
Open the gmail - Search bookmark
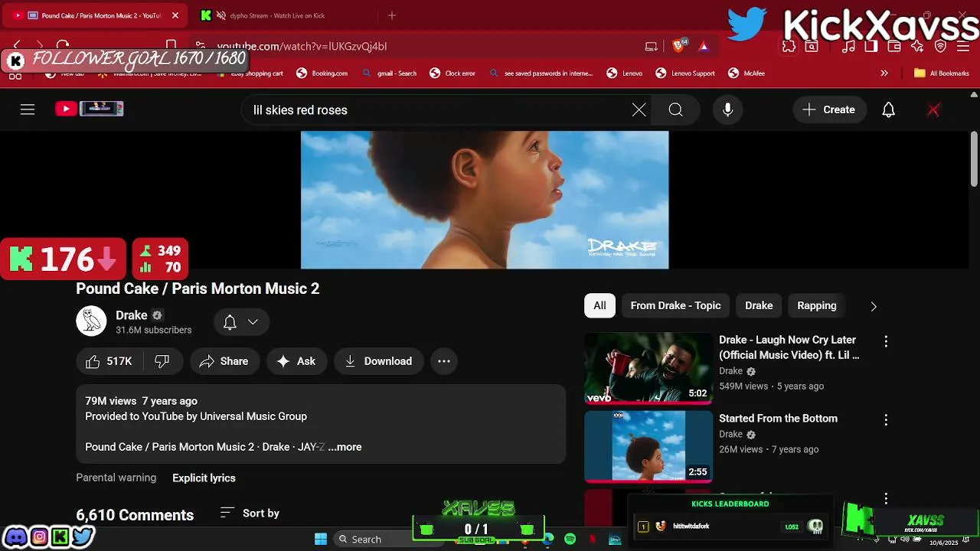[x=389, y=73]
